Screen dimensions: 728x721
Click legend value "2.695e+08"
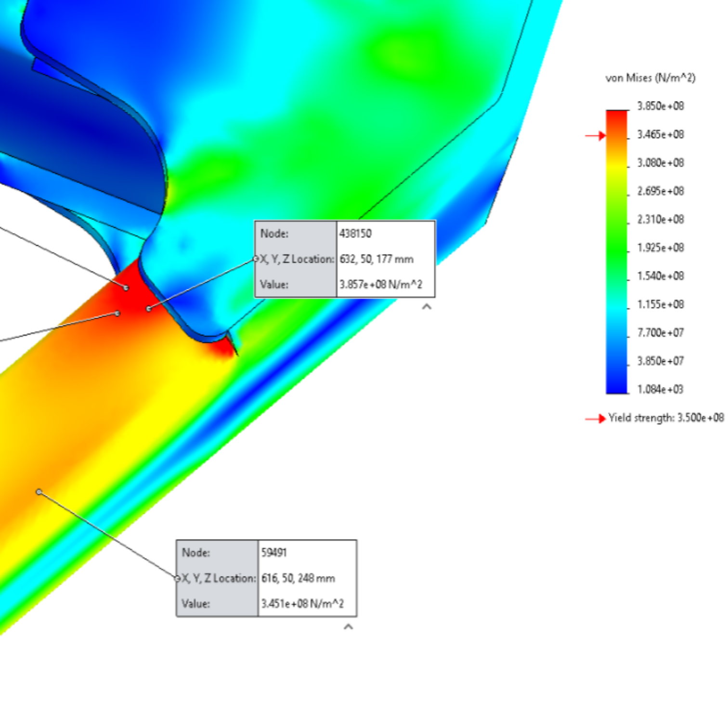(x=660, y=191)
